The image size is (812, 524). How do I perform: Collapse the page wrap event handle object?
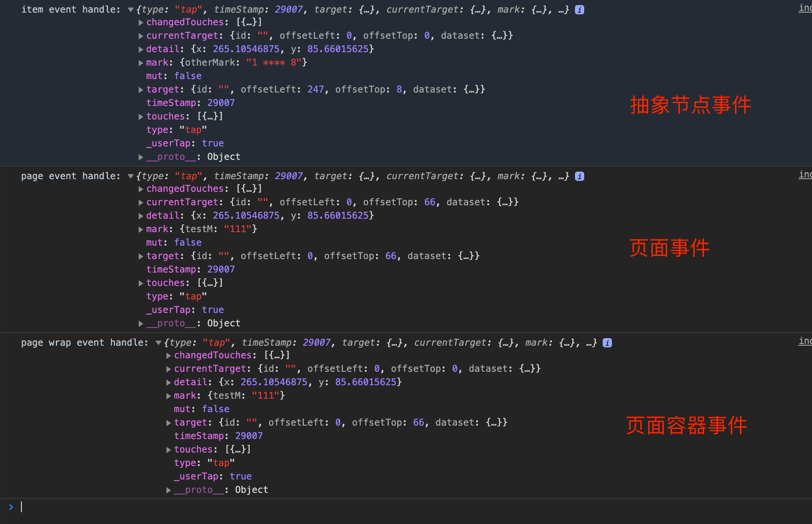158,343
